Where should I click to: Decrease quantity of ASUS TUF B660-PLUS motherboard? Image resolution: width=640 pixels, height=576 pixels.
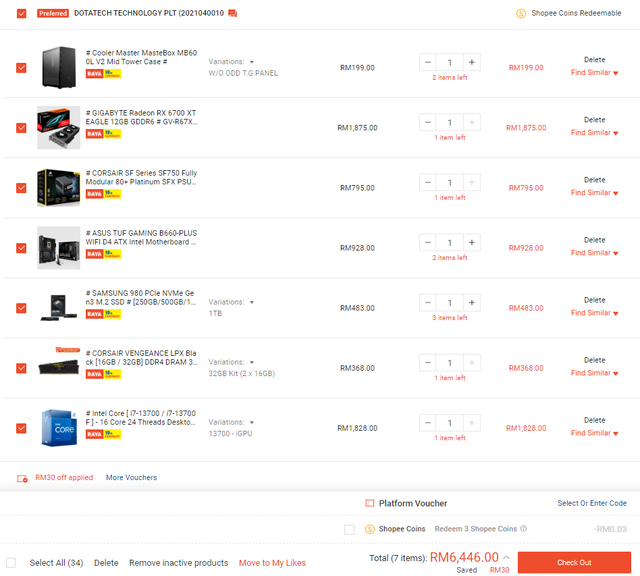click(x=428, y=242)
